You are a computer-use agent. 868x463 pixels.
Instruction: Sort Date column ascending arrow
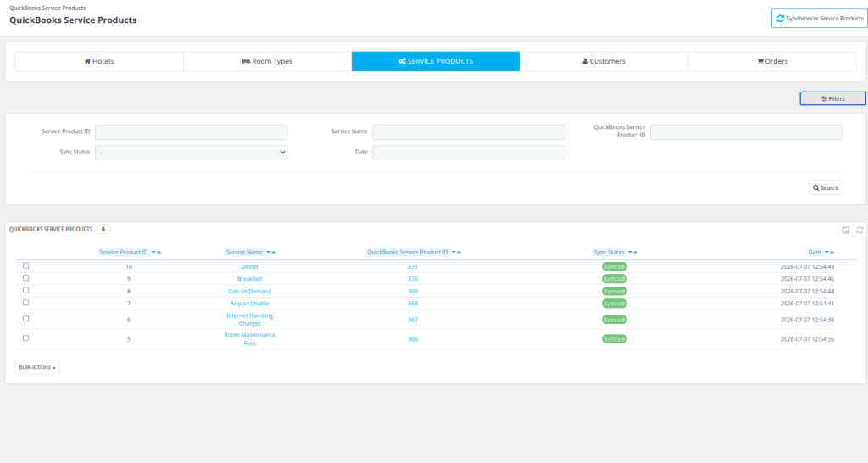click(x=832, y=253)
